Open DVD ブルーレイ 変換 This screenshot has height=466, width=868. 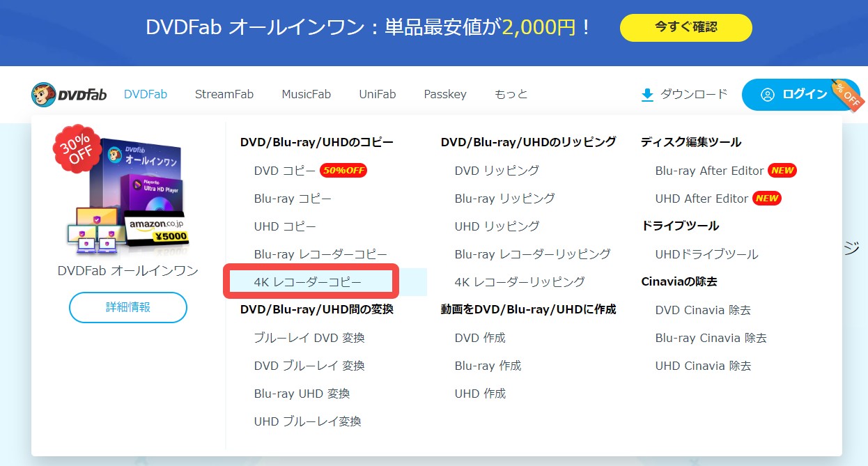309,366
